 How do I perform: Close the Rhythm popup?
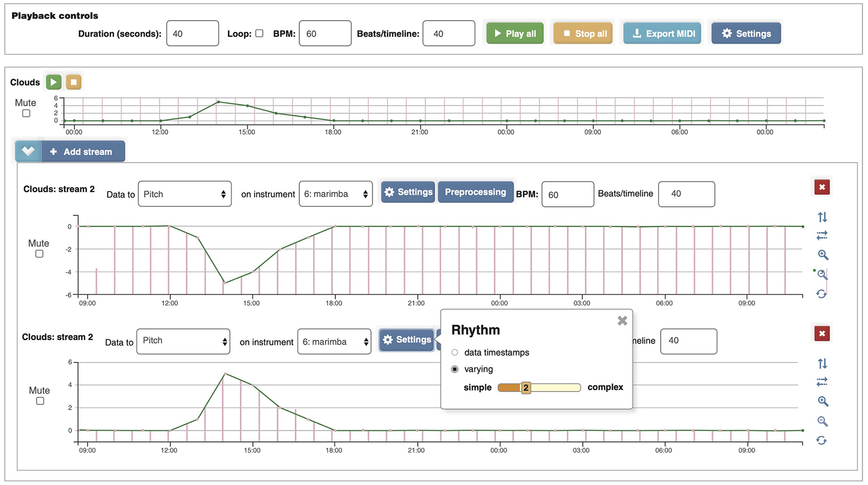coord(622,321)
